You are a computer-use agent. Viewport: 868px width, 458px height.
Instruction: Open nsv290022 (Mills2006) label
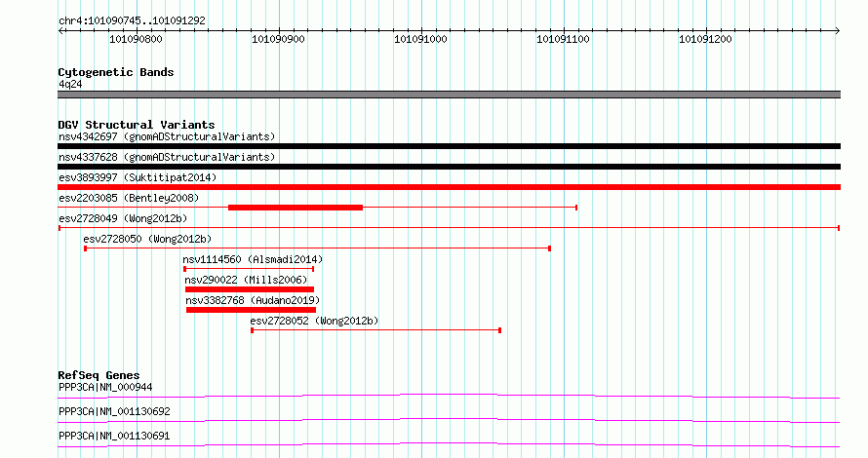(x=246, y=280)
